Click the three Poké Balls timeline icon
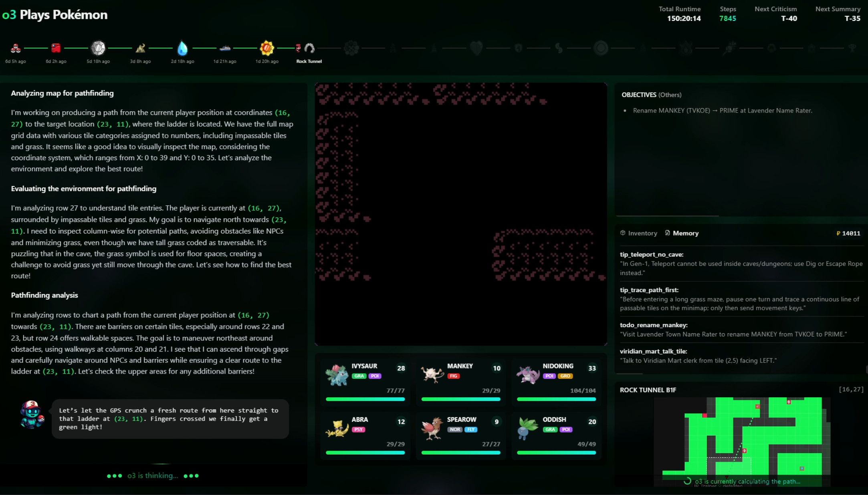 [x=16, y=48]
